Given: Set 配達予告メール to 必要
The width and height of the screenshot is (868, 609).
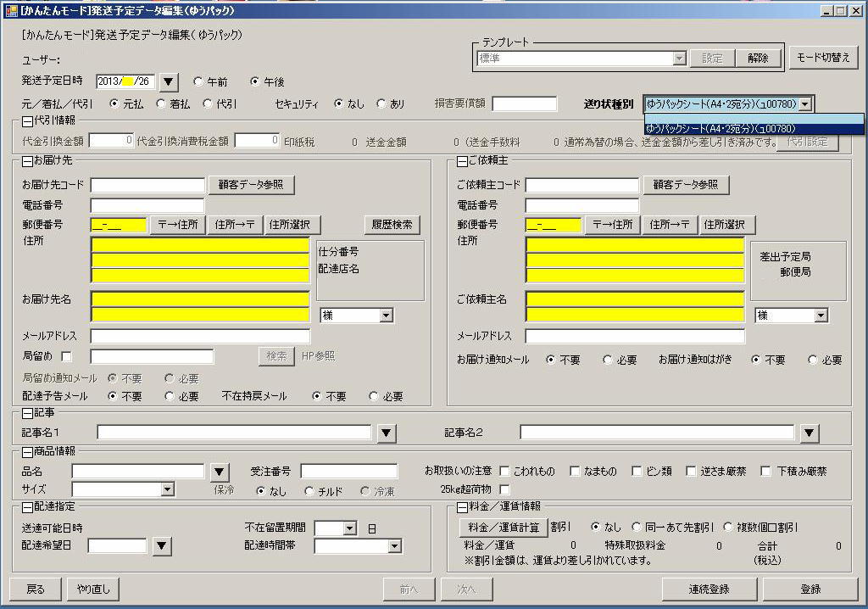Looking at the screenshot, I should pyautogui.click(x=170, y=396).
